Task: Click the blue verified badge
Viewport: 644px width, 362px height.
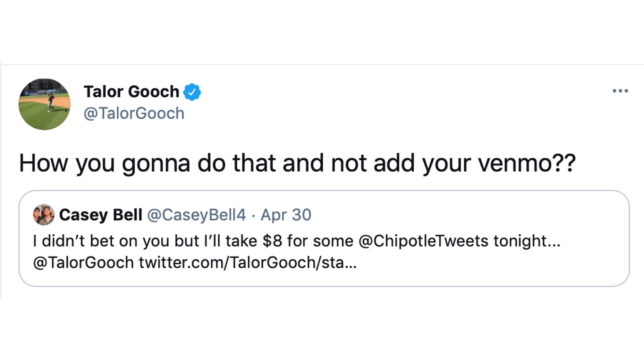Action: (192, 92)
